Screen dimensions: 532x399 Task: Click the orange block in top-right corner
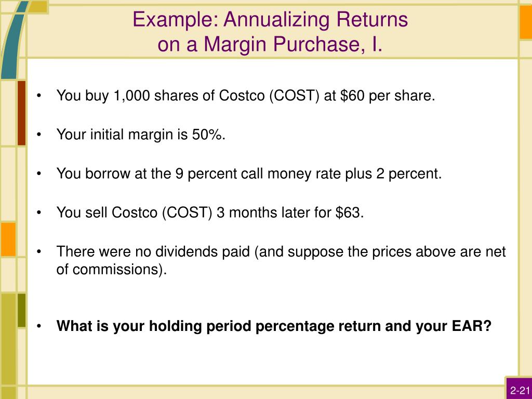click(525, 20)
